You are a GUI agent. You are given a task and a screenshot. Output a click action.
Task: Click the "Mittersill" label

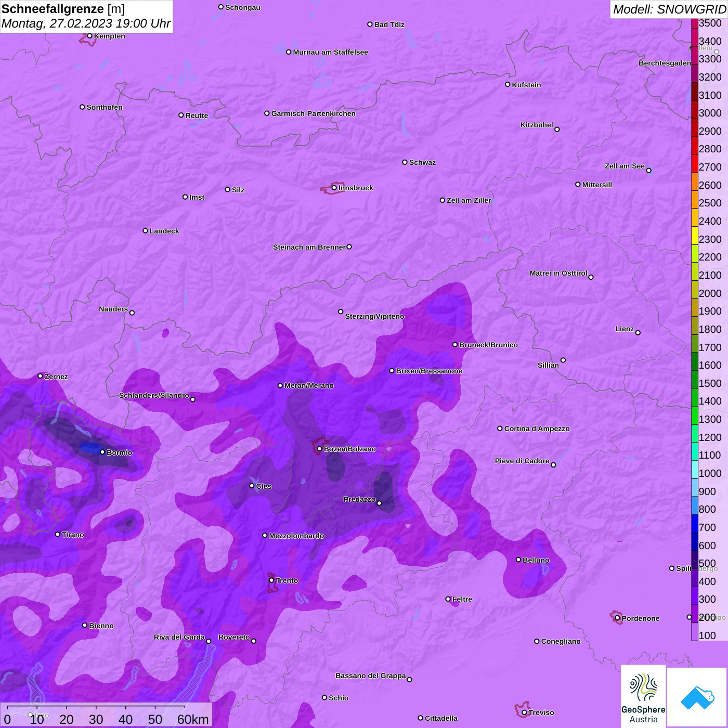(x=597, y=185)
